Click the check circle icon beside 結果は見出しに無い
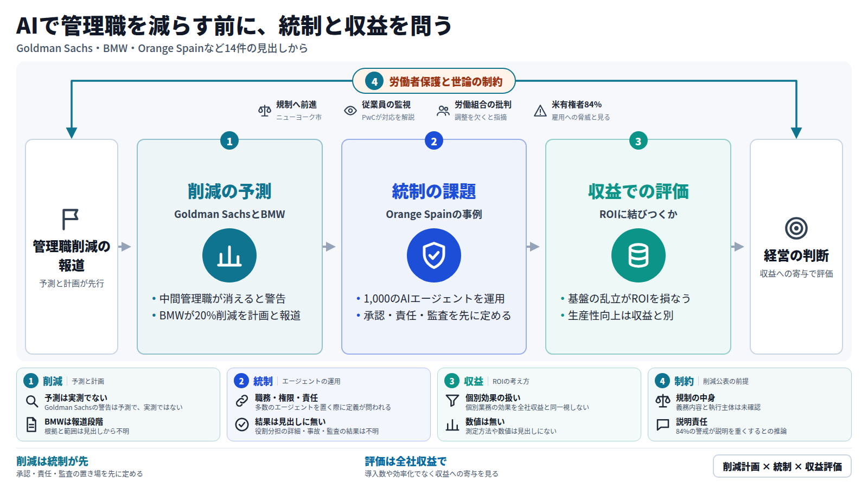Screen dimensions: 868x488 [242, 425]
